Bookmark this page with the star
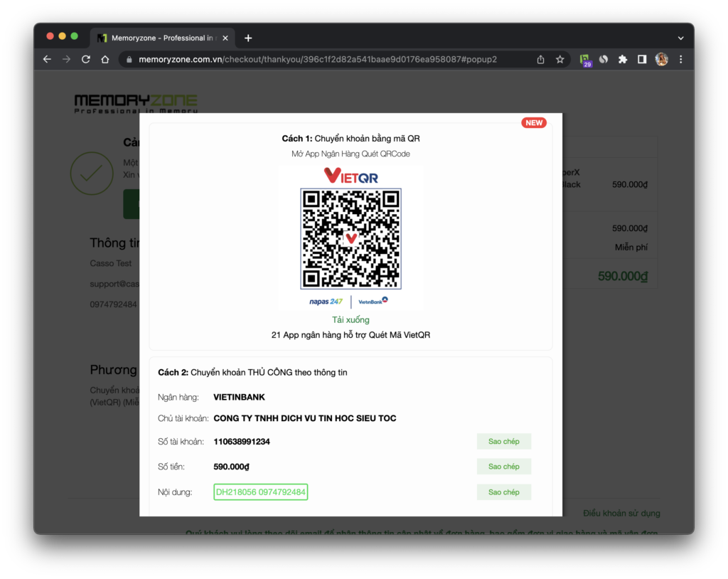 click(560, 60)
